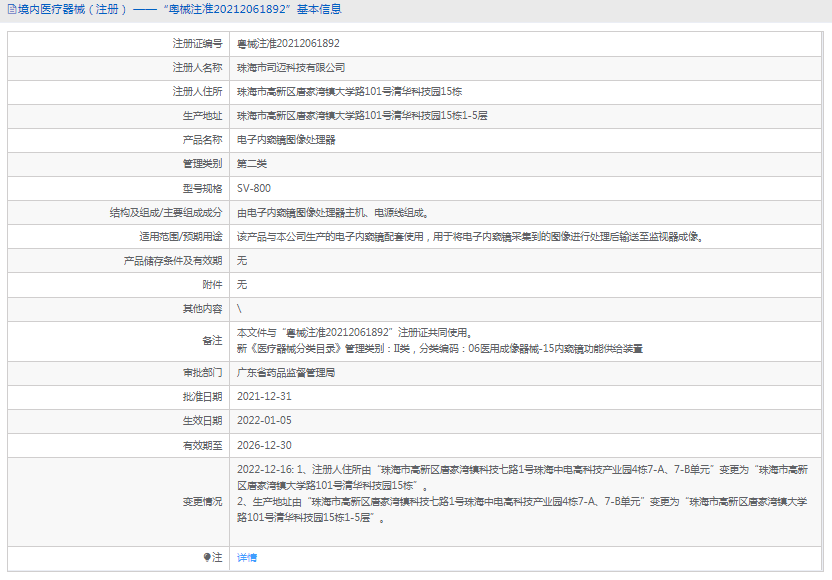The height and width of the screenshot is (580, 832).
Task: Click the 生效日期 label
Action: pyautogui.click(x=202, y=420)
